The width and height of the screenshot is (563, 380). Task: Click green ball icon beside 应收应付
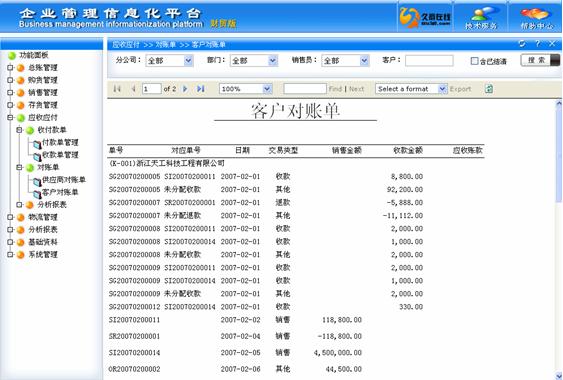tap(21, 118)
